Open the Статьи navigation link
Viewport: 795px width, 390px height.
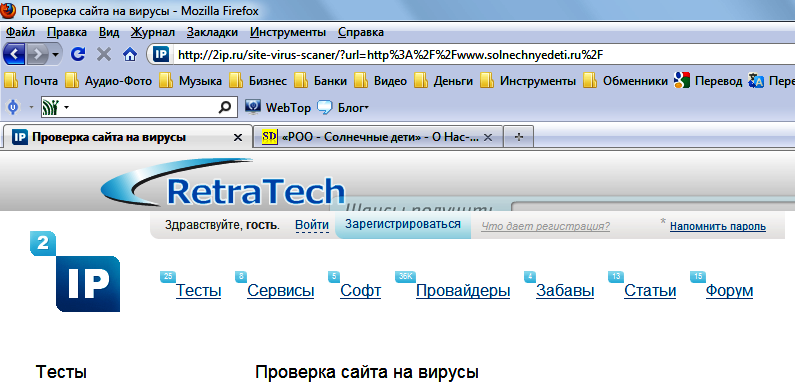(x=650, y=291)
